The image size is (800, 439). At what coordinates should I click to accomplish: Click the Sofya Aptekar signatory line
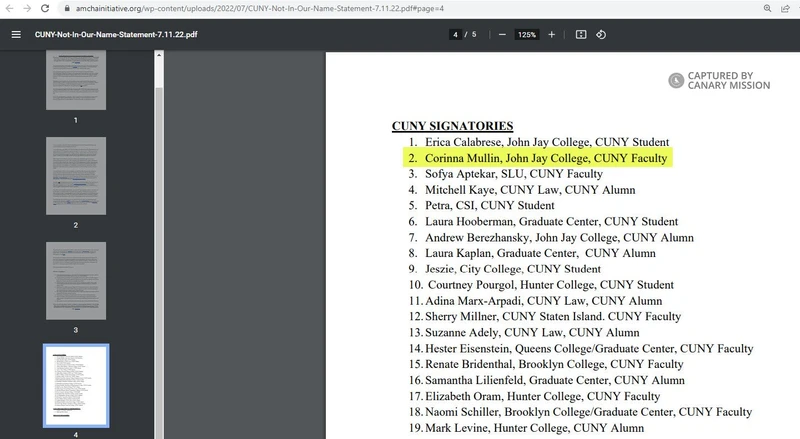click(x=506, y=174)
